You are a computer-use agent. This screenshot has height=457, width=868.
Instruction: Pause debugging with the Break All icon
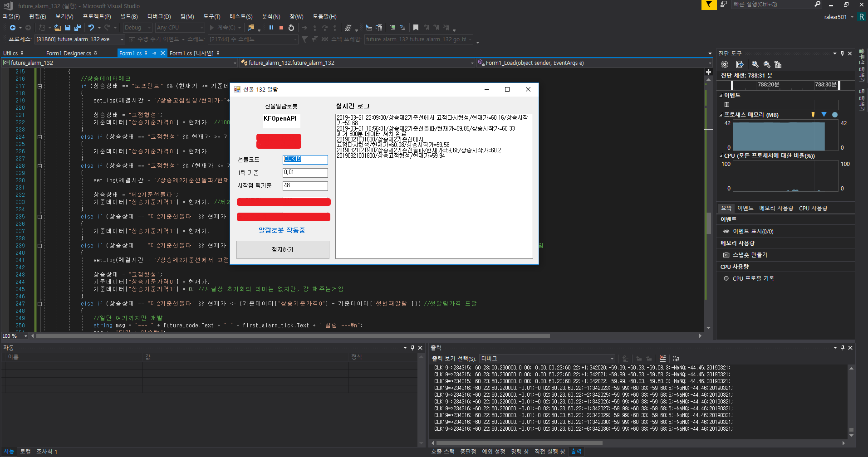[271, 28]
